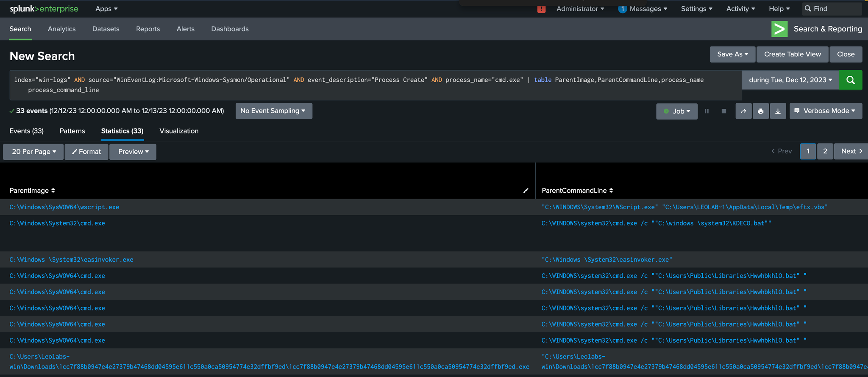Click eftx.vbs ParentCommandLine cell
Image resolution: width=868 pixels, height=377 pixels.
point(684,207)
